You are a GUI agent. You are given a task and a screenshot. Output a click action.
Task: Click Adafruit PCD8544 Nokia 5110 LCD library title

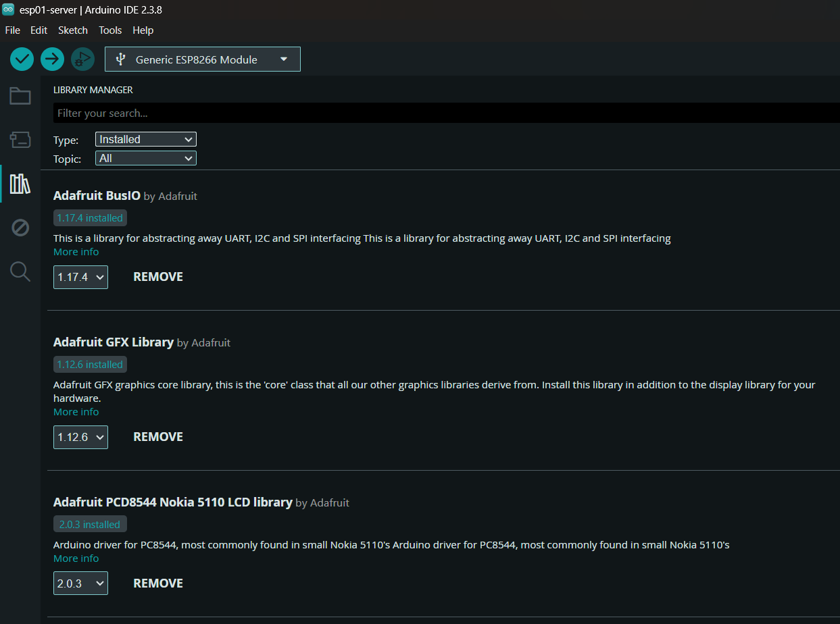click(173, 502)
